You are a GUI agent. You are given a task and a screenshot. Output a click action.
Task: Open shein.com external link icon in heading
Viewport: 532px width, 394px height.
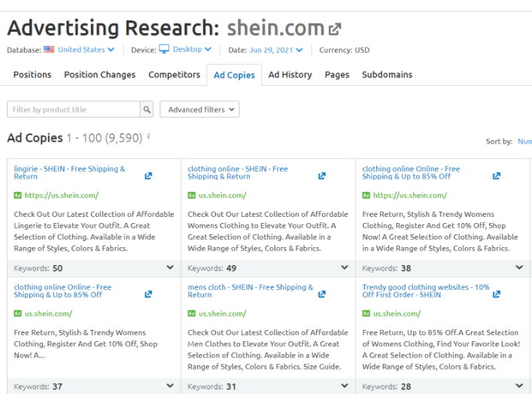pos(335,29)
